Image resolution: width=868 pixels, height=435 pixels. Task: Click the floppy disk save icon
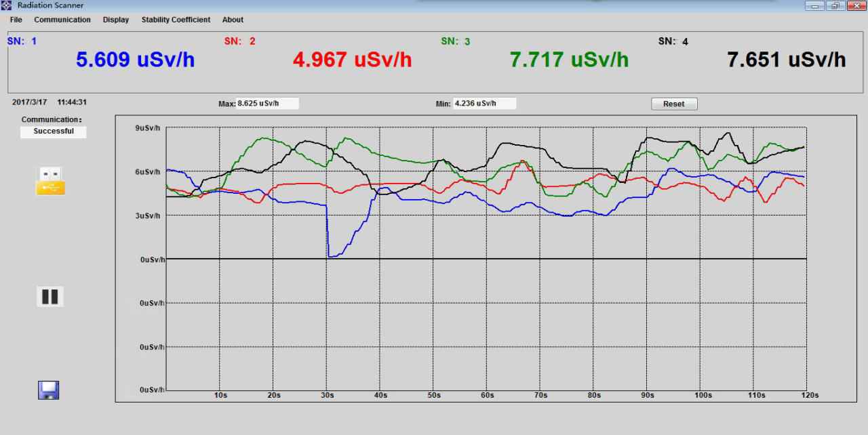tap(48, 390)
